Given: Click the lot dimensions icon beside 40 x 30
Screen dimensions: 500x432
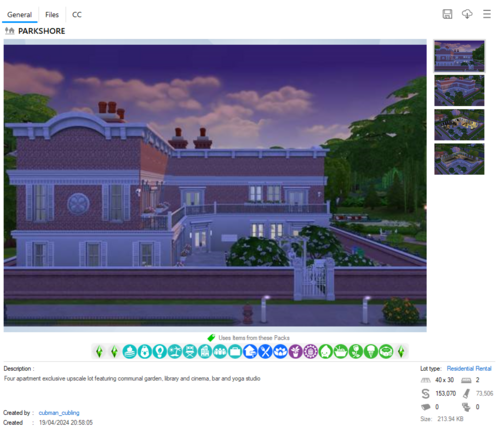Looking at the screenshot, I should pyautogui.click(x=426, y=380).
